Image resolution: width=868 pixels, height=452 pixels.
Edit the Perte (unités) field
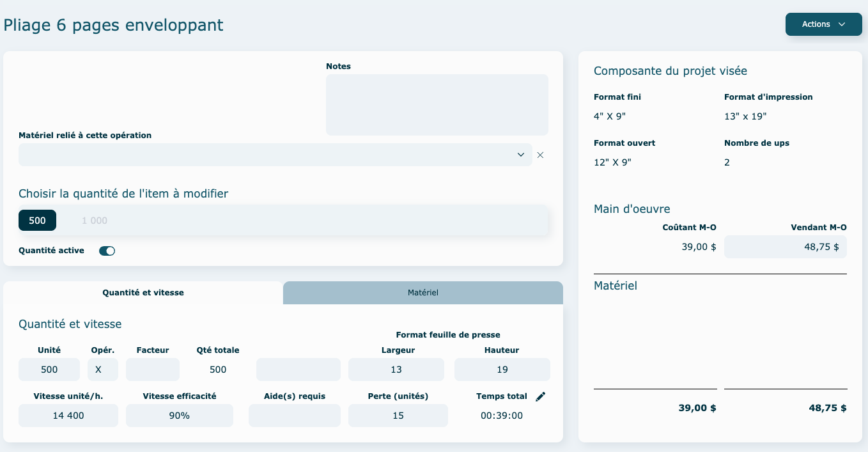click(x=398, y=416)
